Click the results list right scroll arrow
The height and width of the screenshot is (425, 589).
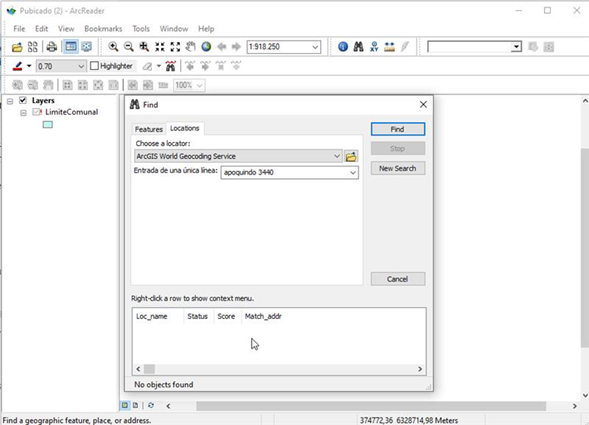pyautogui.click(x=420, y=369)
